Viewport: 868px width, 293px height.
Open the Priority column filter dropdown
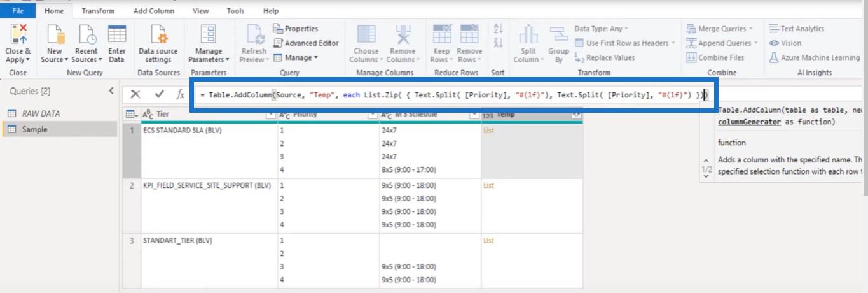click(372, 115)
